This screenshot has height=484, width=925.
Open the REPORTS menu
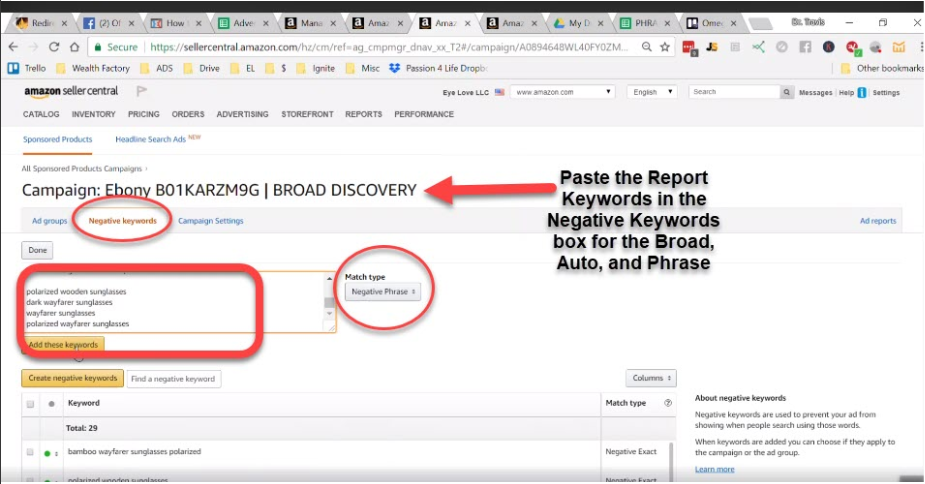tap(363, 115)
